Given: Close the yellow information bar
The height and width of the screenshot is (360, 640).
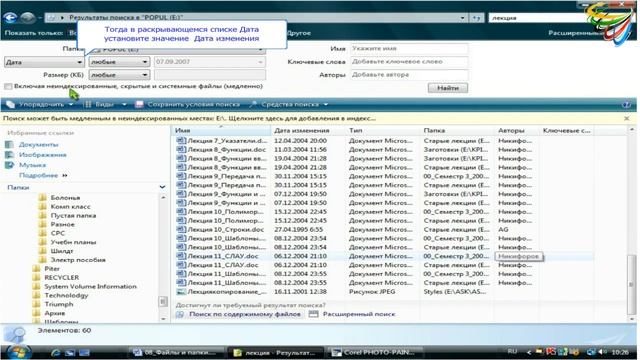Looking at the screenshot, I should tap(627, 118).
